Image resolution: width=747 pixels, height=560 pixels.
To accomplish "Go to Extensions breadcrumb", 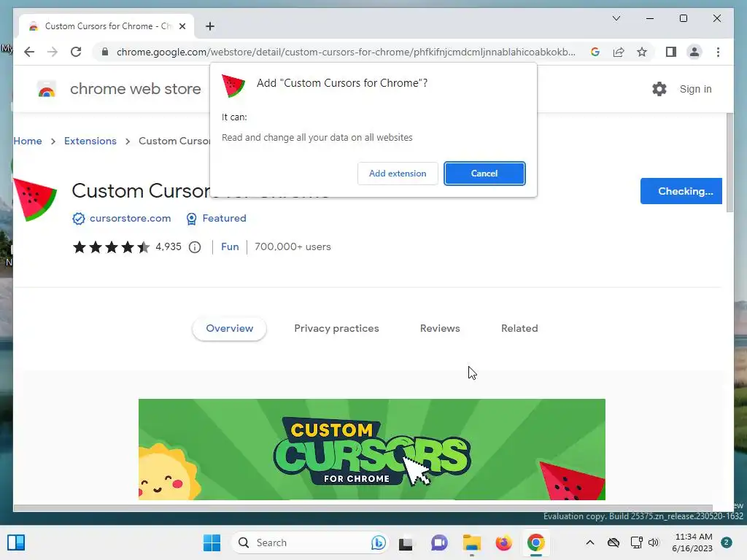I will (90, 141).
